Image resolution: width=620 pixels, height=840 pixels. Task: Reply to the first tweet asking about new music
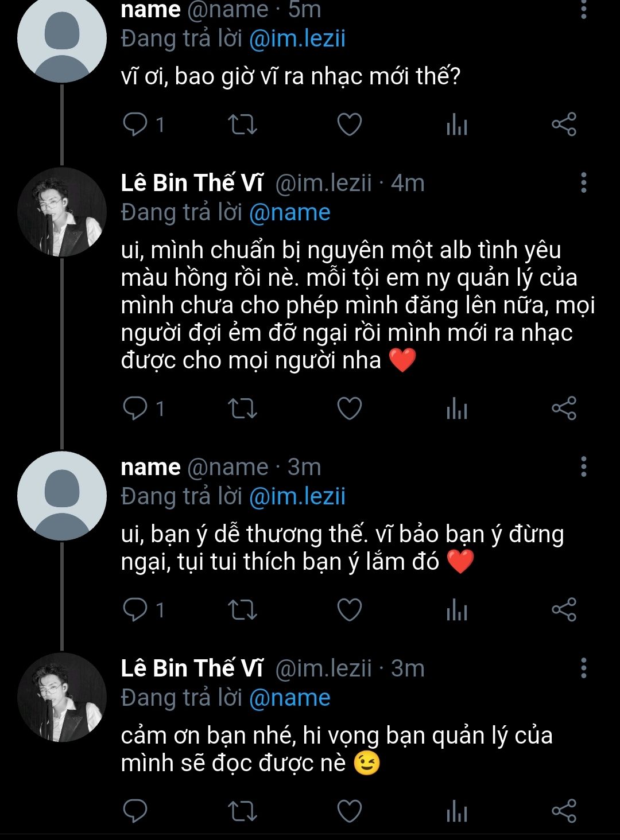click(135, 124)
